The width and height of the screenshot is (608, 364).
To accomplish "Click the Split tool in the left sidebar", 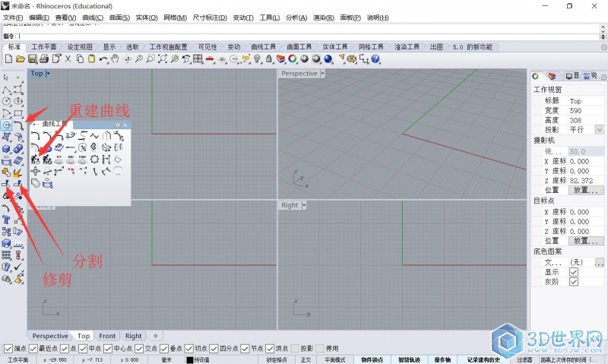I will tap(18, 184).
